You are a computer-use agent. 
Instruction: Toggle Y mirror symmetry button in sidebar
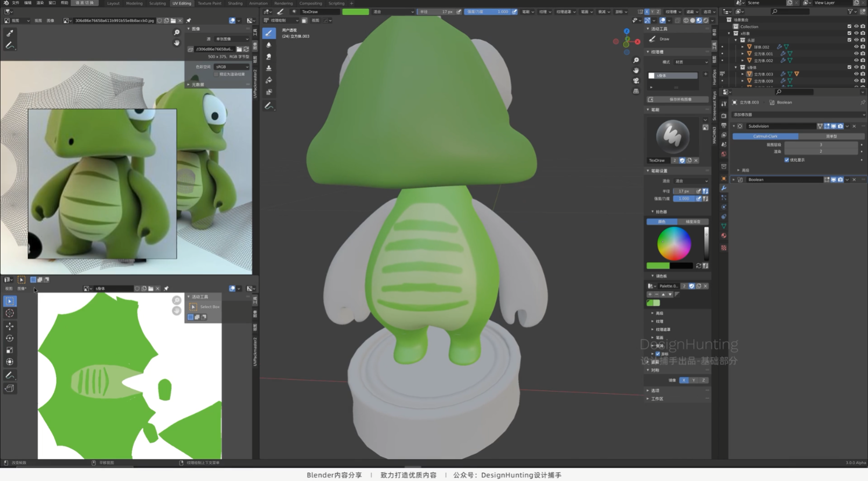click(x=693, y=380)
